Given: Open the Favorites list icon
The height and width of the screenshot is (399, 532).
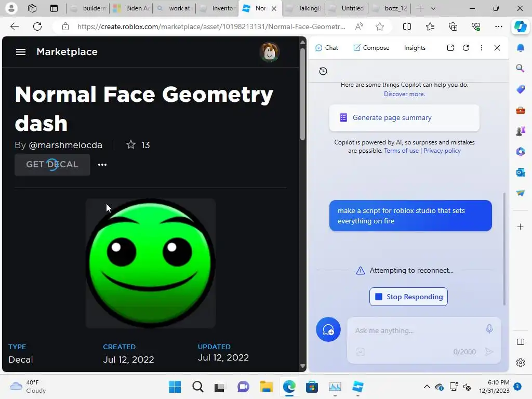Looking at the screenshot, I should 430,26.
